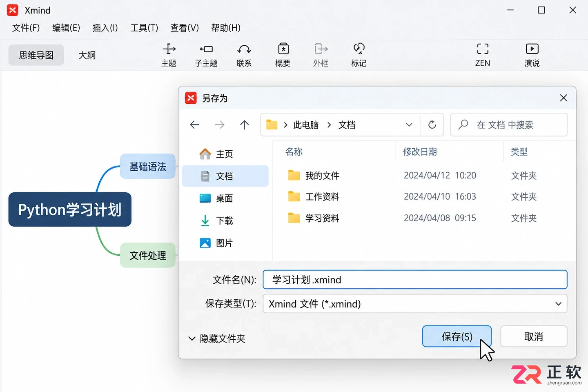
Task: Open the 工具(T) menu
Action: [x=144, y=28]
